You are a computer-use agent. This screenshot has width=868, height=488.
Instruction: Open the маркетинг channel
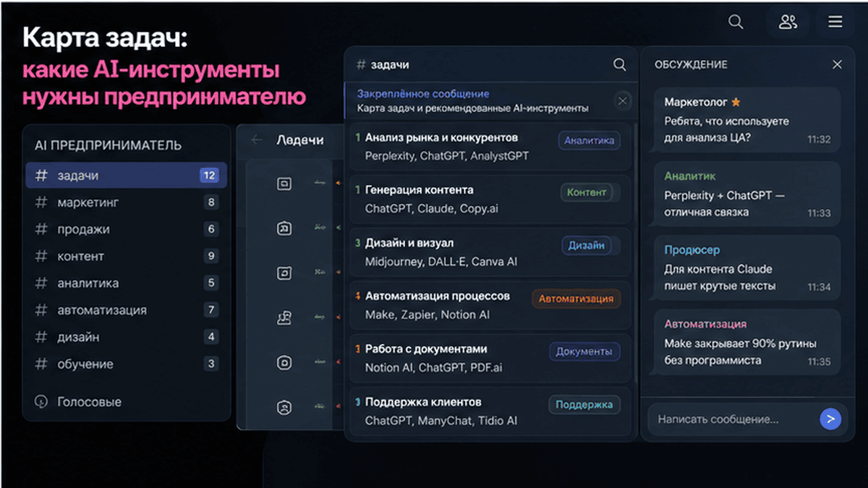[x=126, y=202]
